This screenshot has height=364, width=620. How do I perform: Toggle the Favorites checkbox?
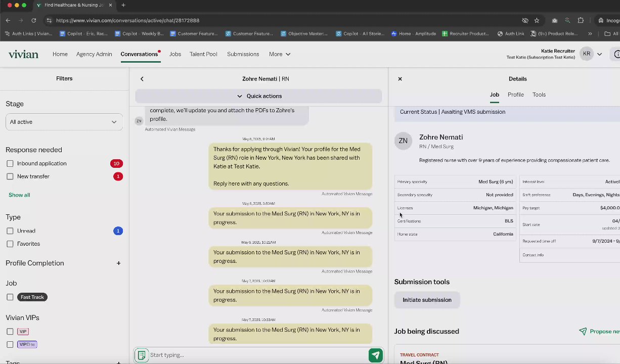(x=10, y=244)
